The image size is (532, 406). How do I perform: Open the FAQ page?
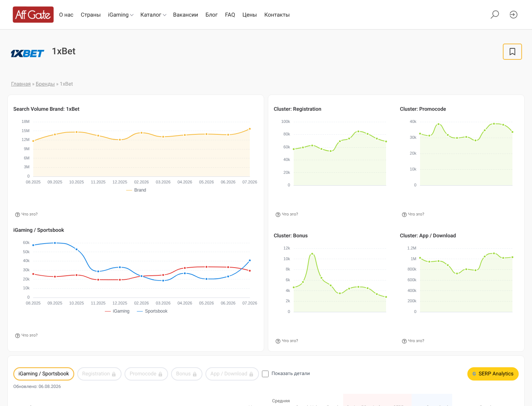coord(230,15)
